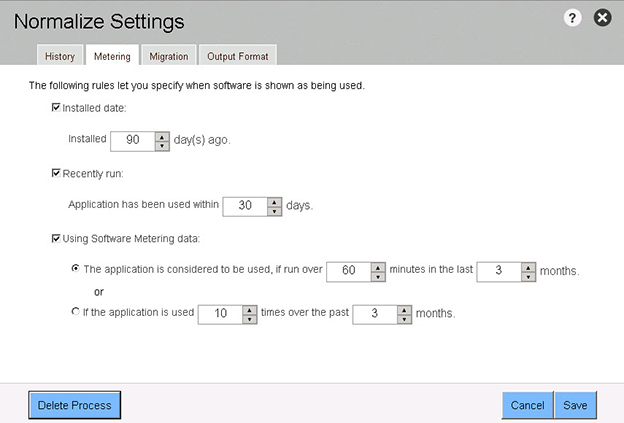The image size is (624, 423).
Task: Increase the used within days value
Action: click(275, 200)
